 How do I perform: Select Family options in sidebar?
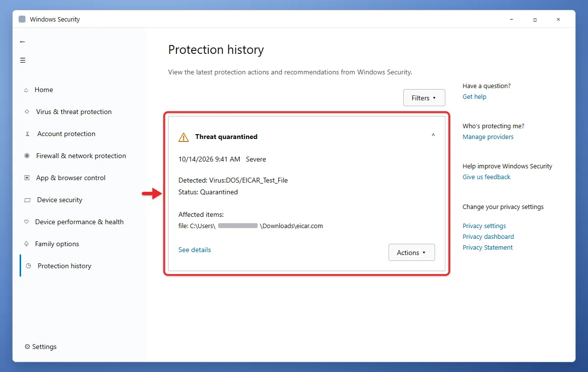[x=57, y=244]
